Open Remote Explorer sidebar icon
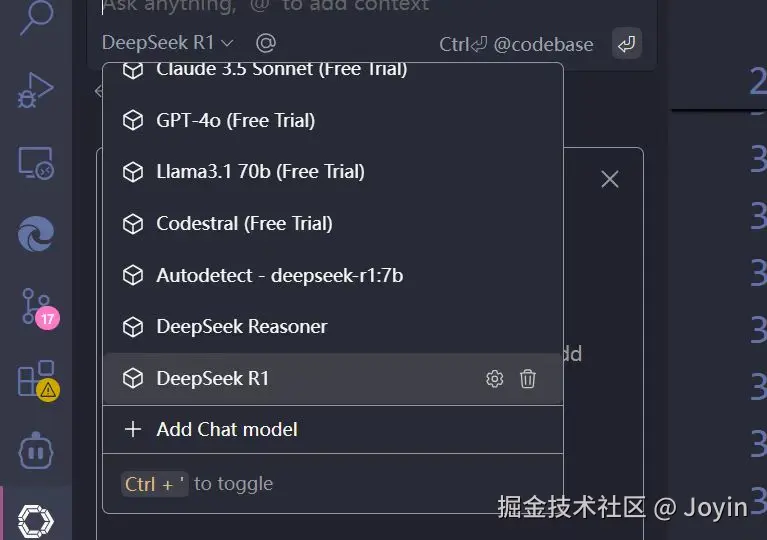Image resolution: width=767 pixels, height=540 pixels. coord(36,162)
